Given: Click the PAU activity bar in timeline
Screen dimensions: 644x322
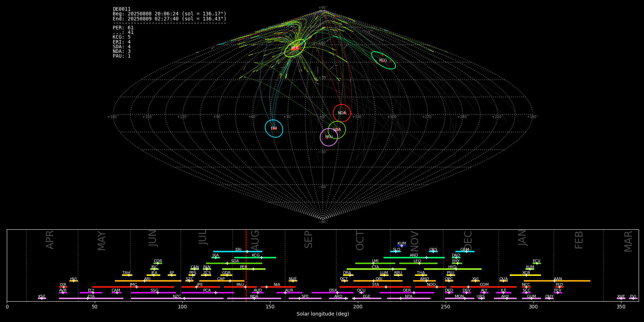Looking at the screenshot, I should [x=240, y=287].
